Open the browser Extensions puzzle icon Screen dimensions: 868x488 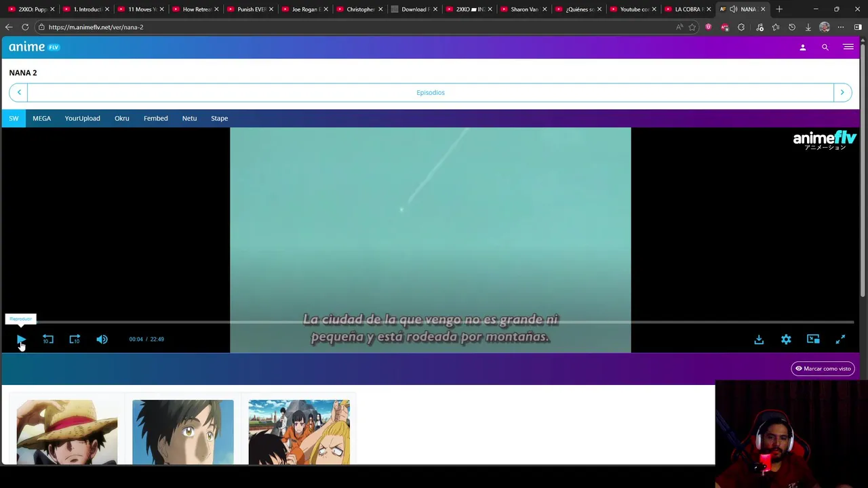[741, 27]
